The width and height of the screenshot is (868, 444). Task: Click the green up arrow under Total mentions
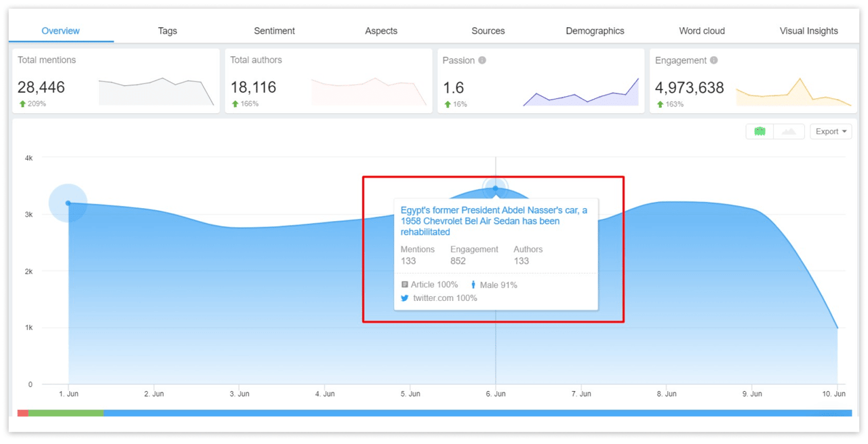tap(22, 104)
